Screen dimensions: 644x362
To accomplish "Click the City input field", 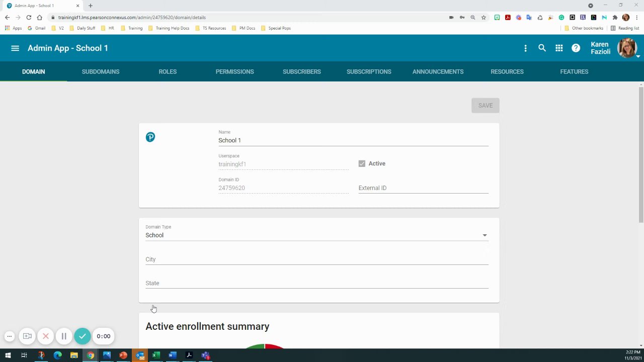I will coord(317,259).
